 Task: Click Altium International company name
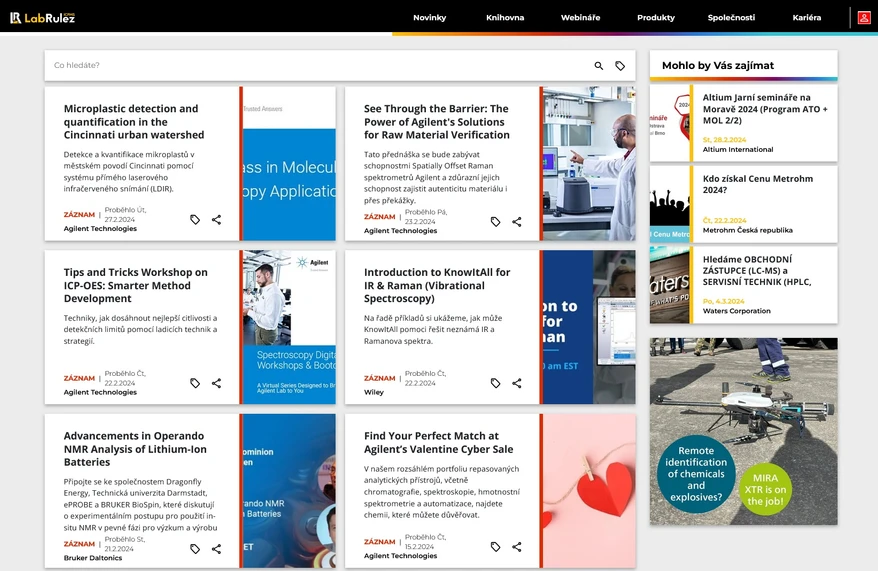[x=738, y=149]
